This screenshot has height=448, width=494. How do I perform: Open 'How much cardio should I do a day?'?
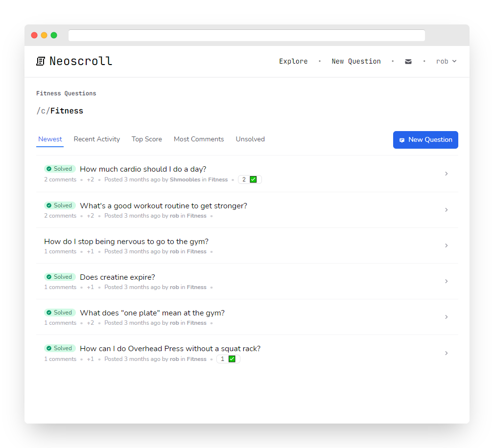[x=143, y=169]
